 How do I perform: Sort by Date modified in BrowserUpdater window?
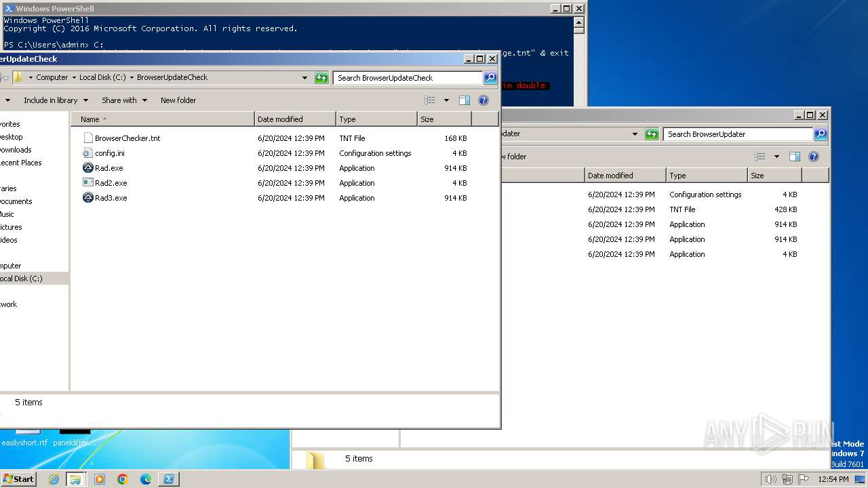[625, 176]
